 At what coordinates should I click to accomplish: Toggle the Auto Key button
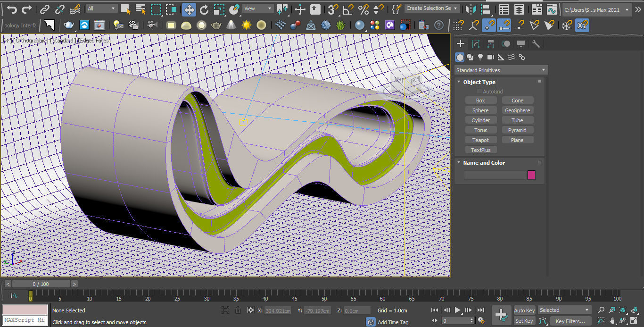tap(524, 310)
